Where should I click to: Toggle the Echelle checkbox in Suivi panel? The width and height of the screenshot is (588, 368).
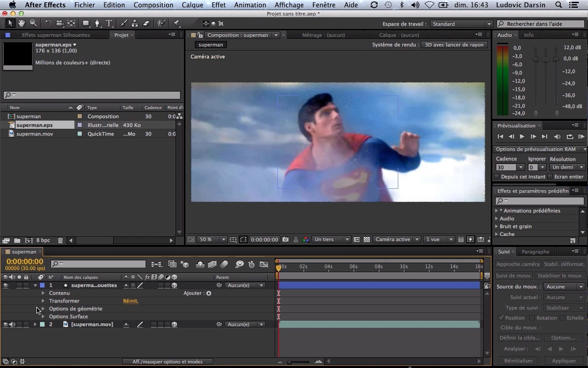coord(562,318)
